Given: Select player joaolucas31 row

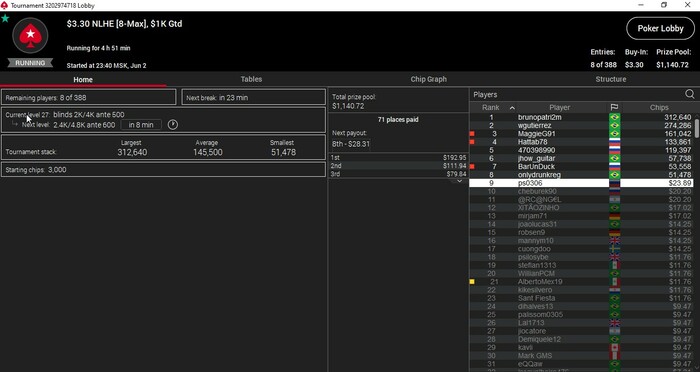Looking at the screenshot, I should pyautogui.click(x=581, y=224).
